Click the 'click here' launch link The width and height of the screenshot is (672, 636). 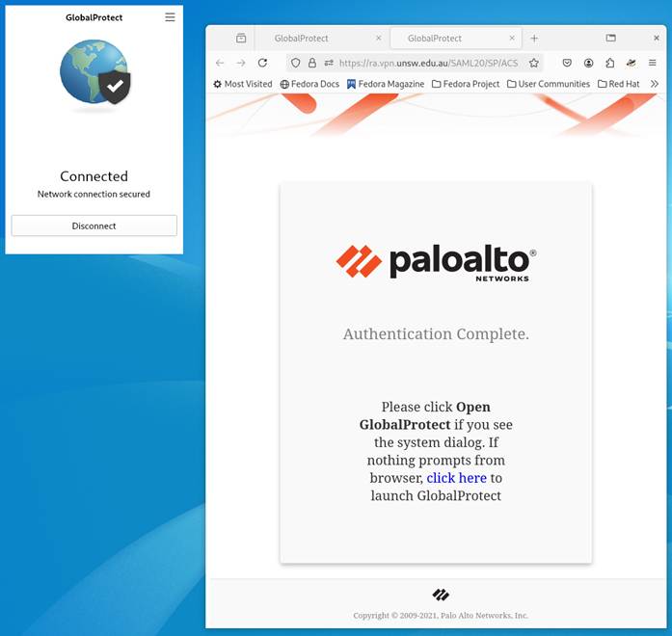[x=456, y=478]
